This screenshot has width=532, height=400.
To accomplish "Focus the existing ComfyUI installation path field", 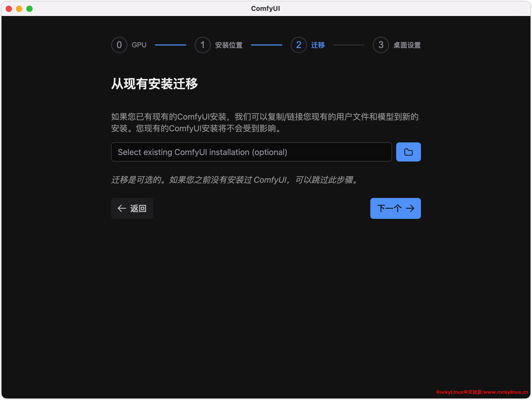I will pos(251,152).
